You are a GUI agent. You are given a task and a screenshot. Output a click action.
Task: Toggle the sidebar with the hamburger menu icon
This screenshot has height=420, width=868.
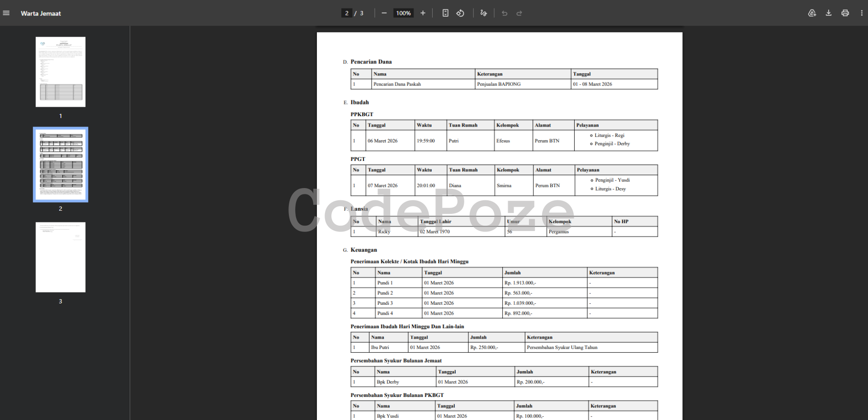[6, 13]
